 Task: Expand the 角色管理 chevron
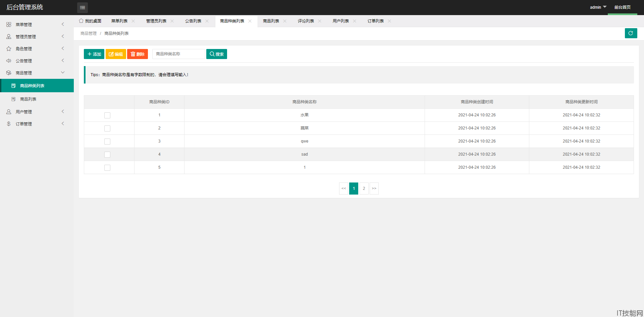(x=63, y=48)
